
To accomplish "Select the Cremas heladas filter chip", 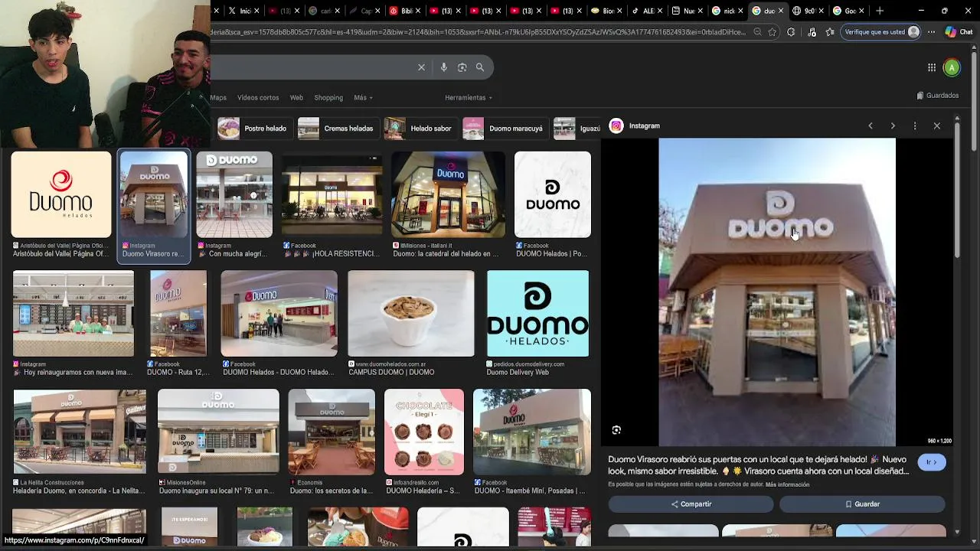I will 338,129.
